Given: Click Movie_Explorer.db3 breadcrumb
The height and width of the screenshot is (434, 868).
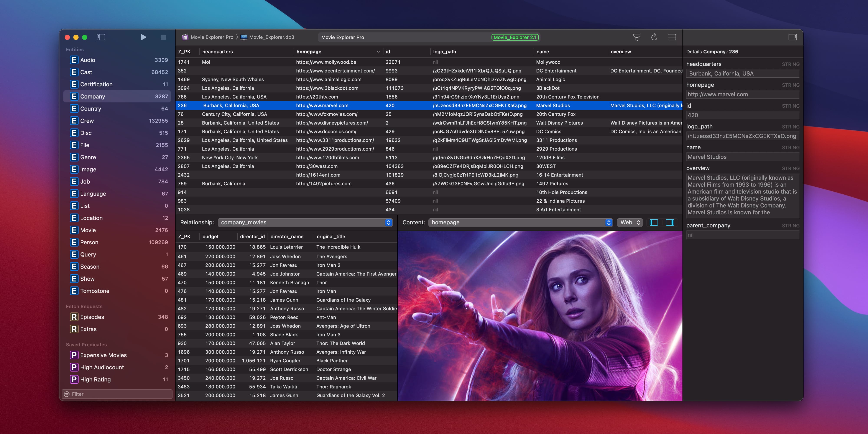Looking at the screenshot, I should tap(267, 37).
